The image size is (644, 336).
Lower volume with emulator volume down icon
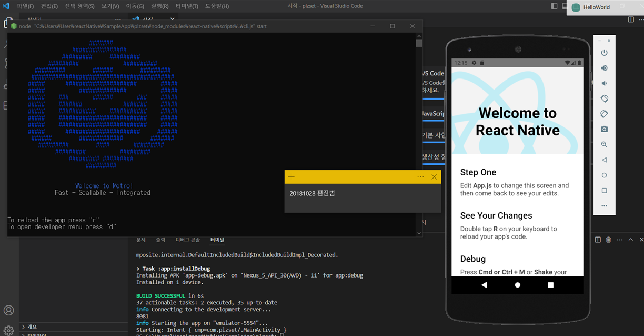point(604,83)
